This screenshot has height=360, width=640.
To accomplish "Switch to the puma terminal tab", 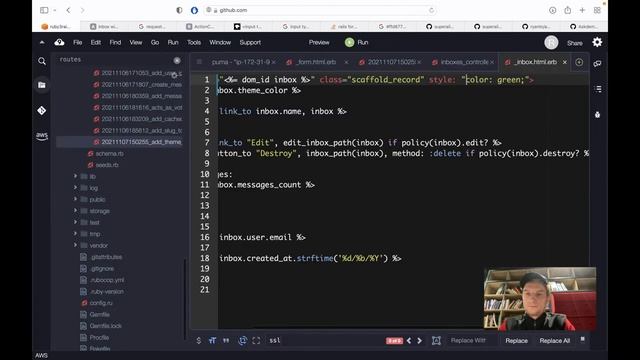I will 241,62.
